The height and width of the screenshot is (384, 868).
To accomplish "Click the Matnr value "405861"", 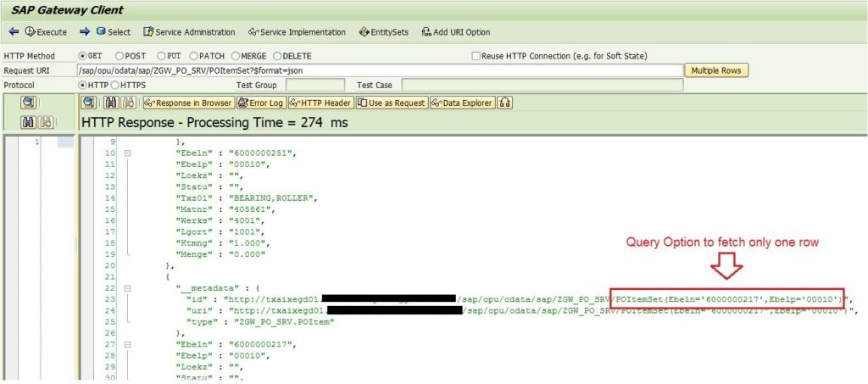I will coord(248,209).
